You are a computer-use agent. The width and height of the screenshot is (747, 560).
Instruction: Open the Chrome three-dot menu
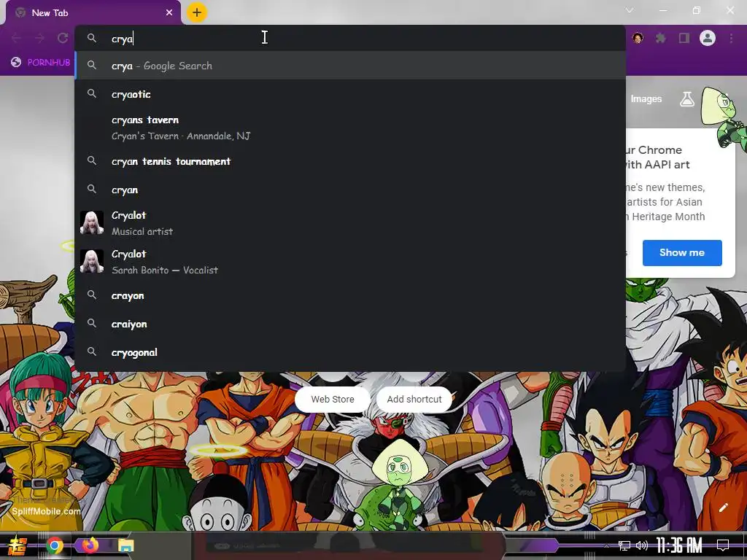point(731,38)
